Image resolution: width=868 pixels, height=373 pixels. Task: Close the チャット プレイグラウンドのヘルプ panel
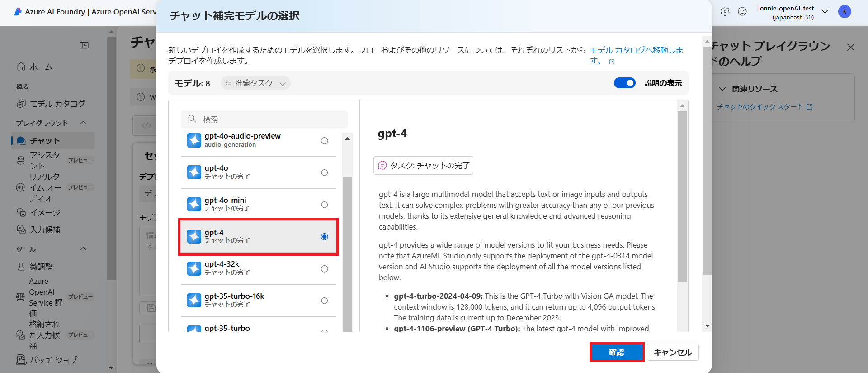pyautogui.click(x=851, y=47)
